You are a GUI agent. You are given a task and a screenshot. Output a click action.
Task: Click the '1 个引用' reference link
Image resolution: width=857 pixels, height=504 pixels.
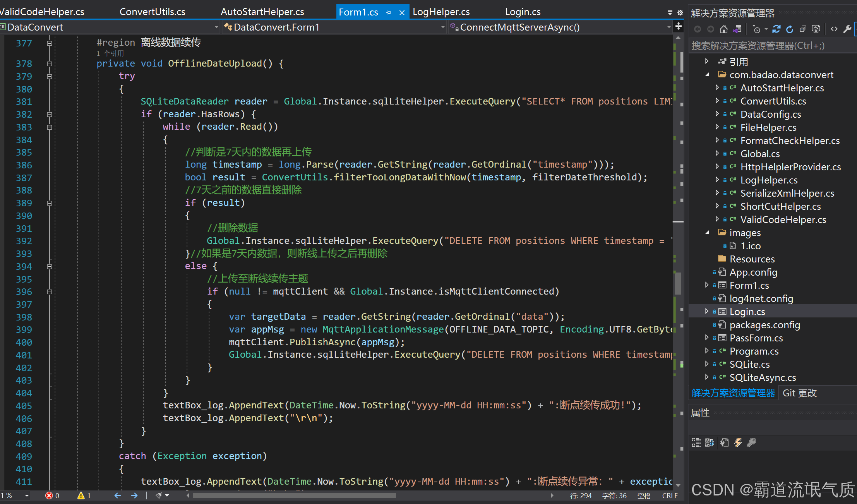[x=110, y=53]
